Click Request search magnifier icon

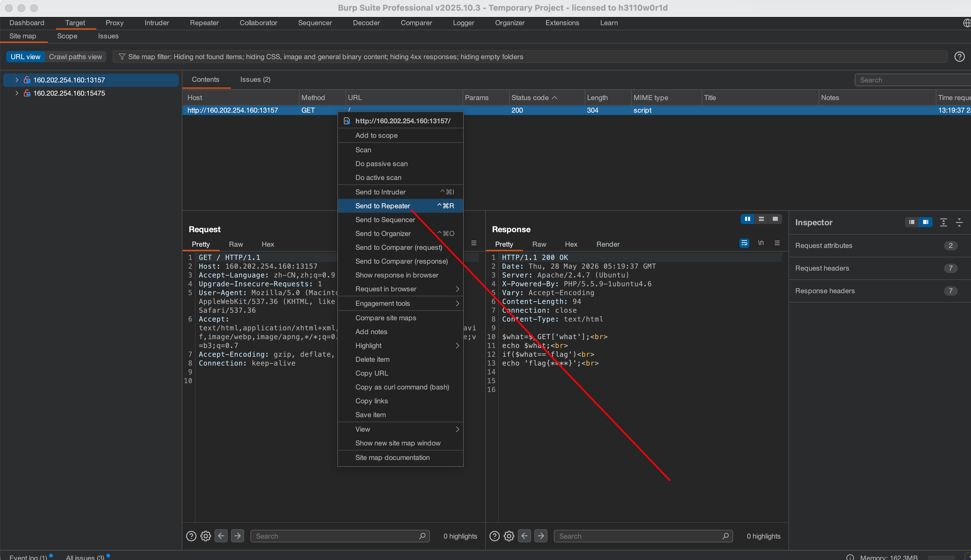[x=422, y=536]
